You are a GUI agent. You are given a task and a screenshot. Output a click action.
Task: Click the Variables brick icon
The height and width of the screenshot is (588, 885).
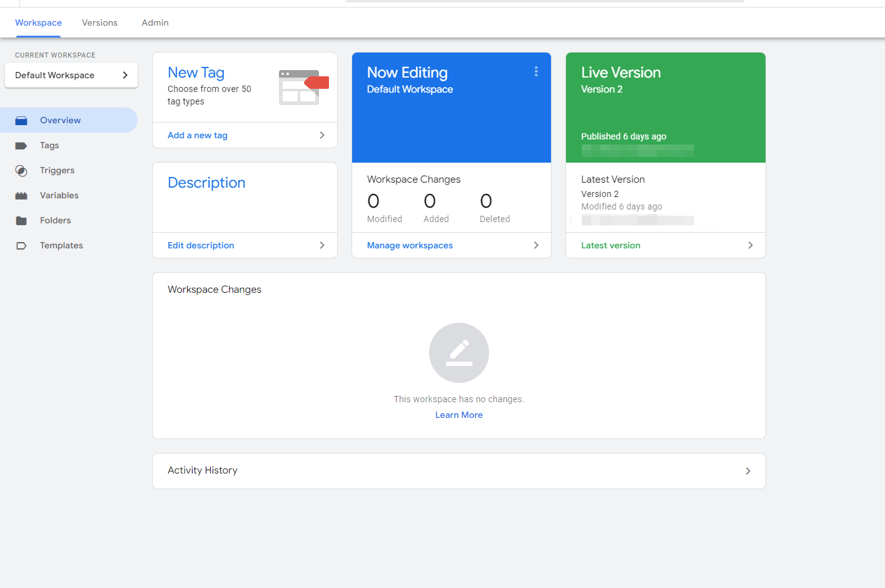point(21,196)
